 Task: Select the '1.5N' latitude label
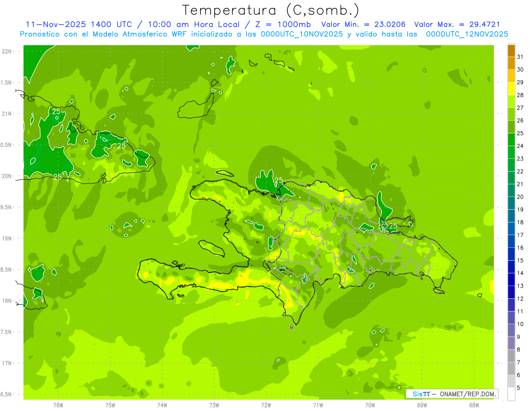coord(6,82)
